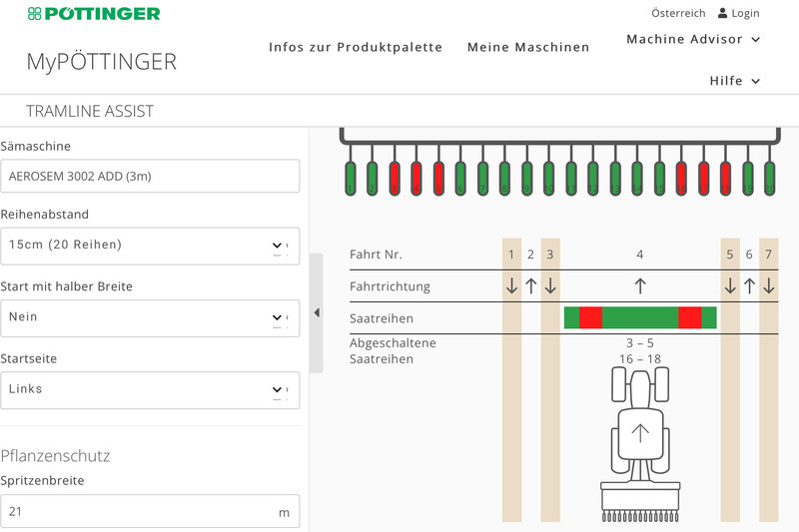The width and height of the screenshot is (799, 532).
Task: Click the down arrow under Fahrt 7
Action: pyautogui.click(x=769, y=286)
